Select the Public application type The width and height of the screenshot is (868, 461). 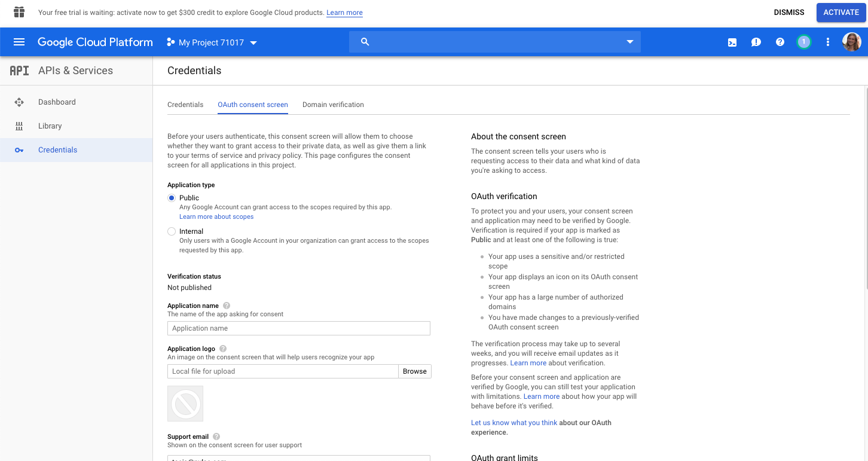172,198
